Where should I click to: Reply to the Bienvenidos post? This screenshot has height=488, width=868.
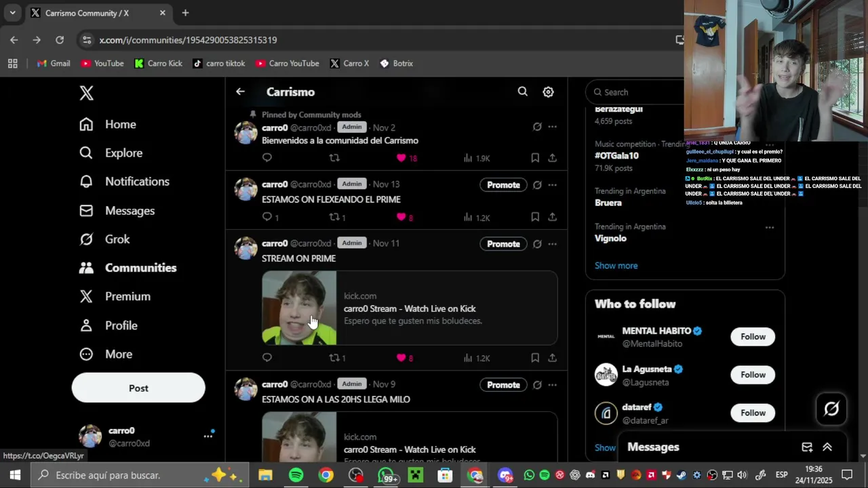267,157
